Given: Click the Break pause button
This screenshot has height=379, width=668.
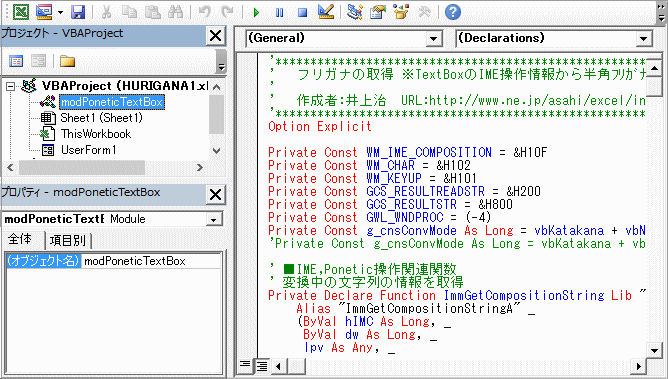Looking at the screenshot, I should pyautogui.click(x=279, y=12).
